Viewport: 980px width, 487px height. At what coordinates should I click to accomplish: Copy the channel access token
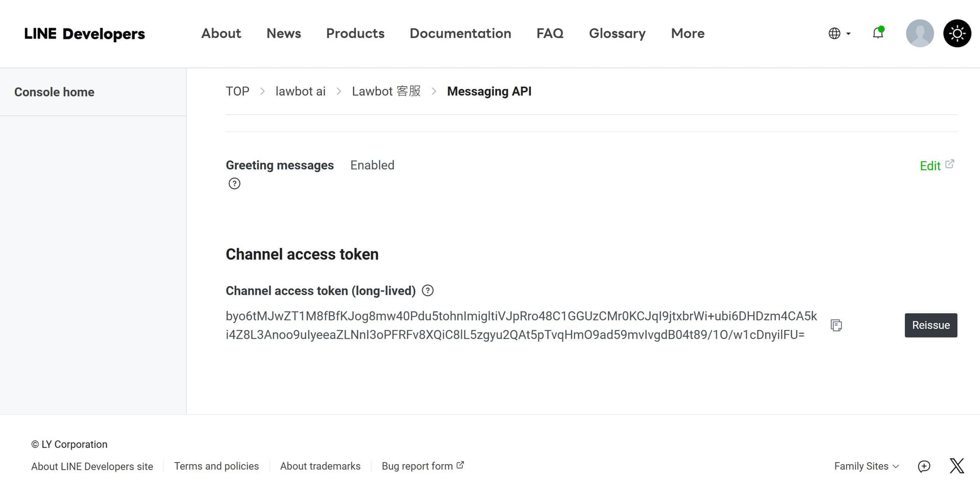(x=836, y=325)
